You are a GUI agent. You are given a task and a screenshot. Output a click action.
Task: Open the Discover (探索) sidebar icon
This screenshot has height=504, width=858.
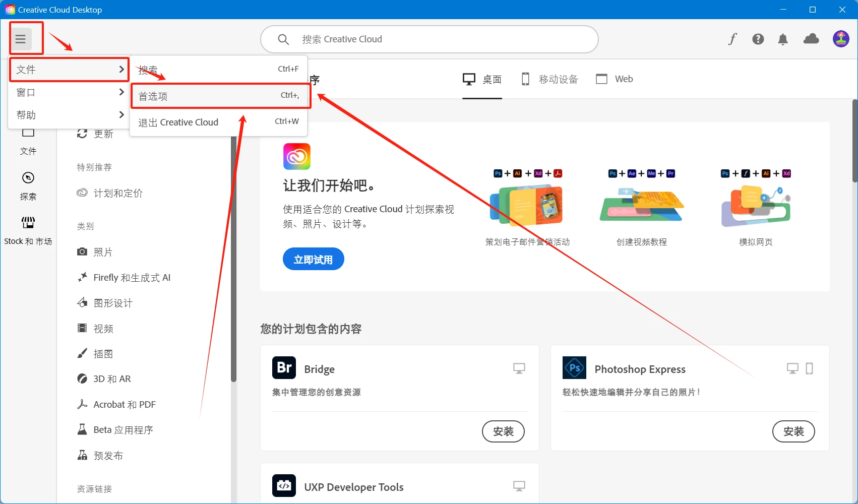tap(28, 178)
